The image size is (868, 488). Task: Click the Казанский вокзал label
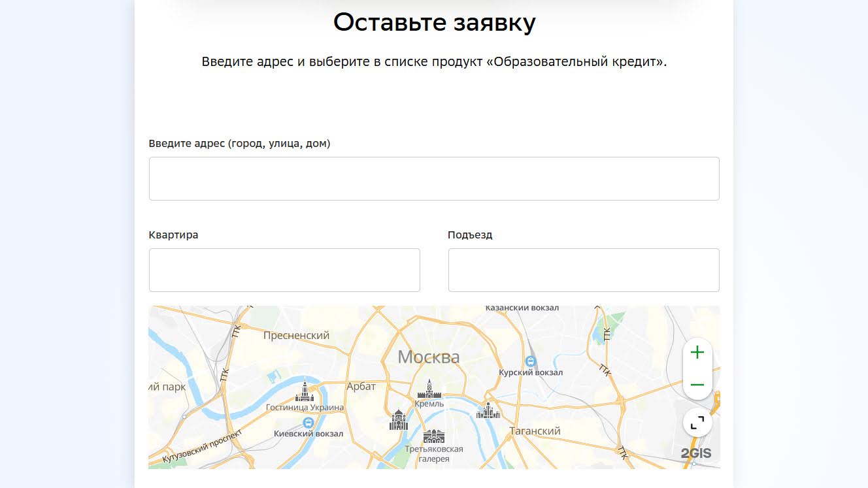click(522, 308)
